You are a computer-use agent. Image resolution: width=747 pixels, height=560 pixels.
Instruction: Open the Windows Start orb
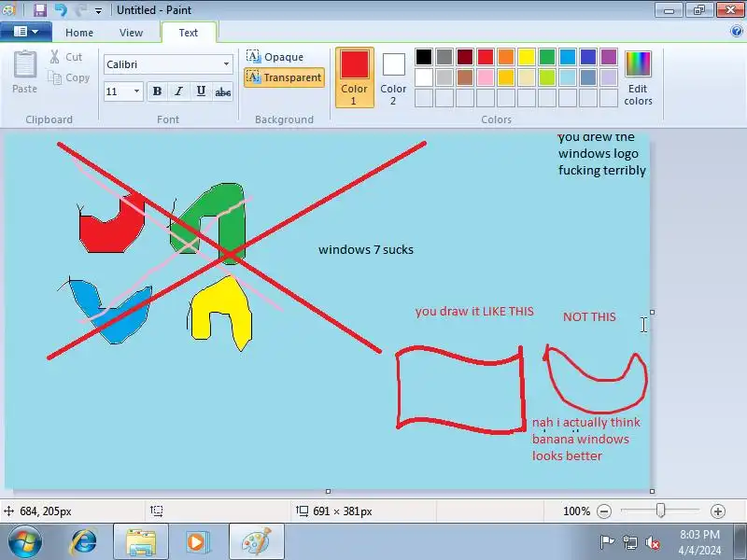coord(25,542)
